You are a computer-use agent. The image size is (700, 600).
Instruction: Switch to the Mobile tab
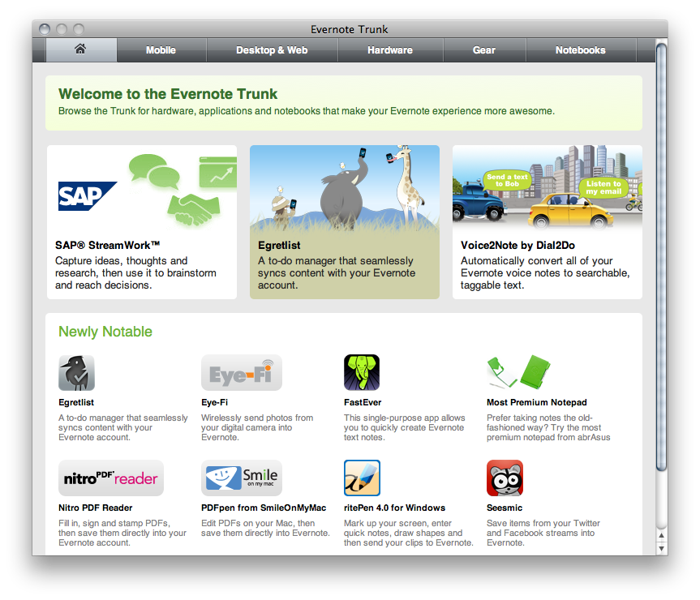tap(161, 50)
